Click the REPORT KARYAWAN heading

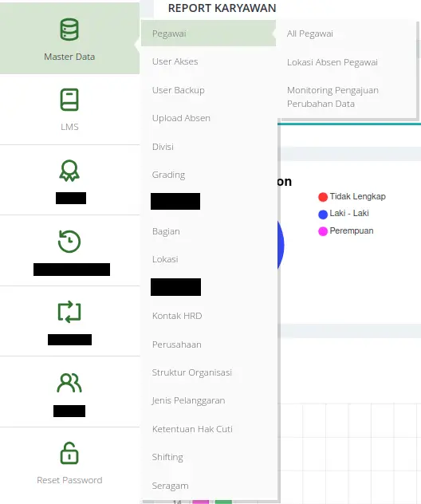pos(222,8)
